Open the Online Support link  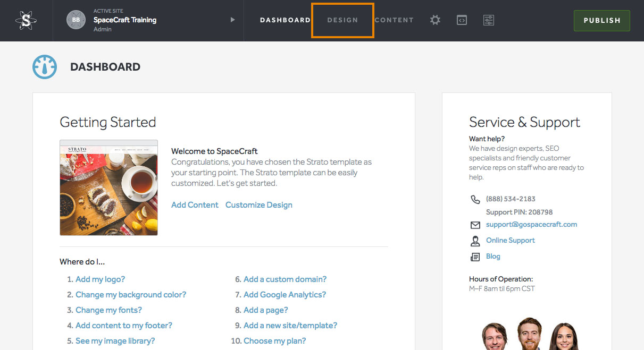[511, 241]
